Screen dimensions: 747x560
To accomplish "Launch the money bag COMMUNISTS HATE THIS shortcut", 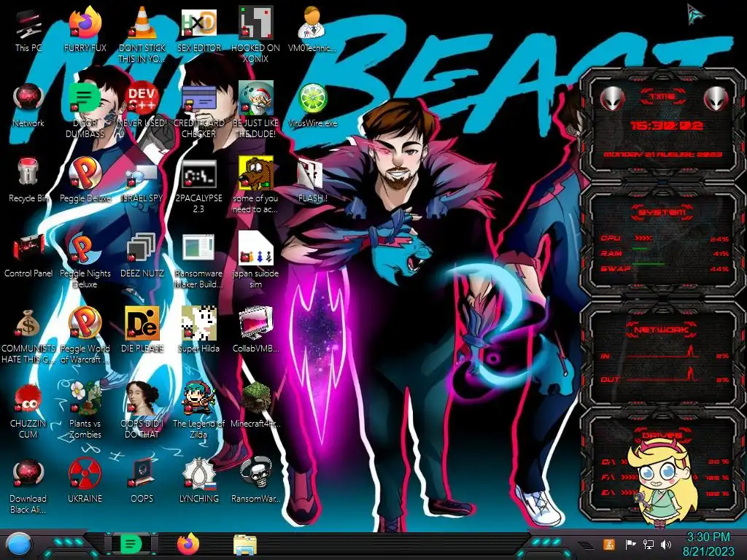I will click(28, 335).
